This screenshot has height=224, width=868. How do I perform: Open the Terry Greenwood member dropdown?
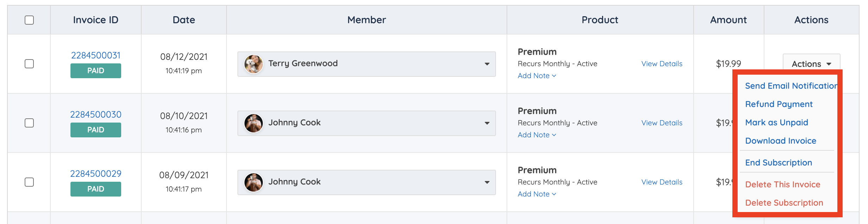[x=487, y=64]
